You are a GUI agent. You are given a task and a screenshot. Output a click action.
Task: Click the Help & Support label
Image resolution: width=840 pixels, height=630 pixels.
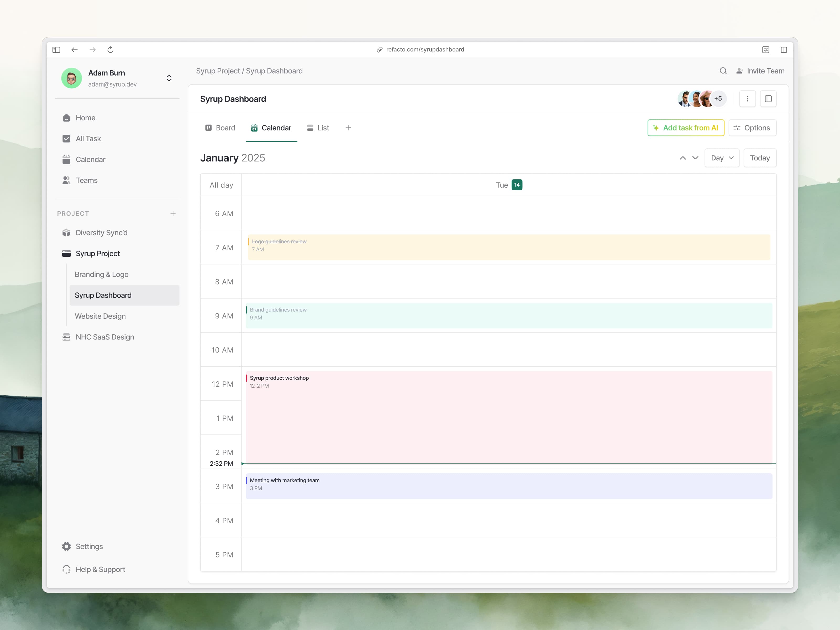pos(100,569)
